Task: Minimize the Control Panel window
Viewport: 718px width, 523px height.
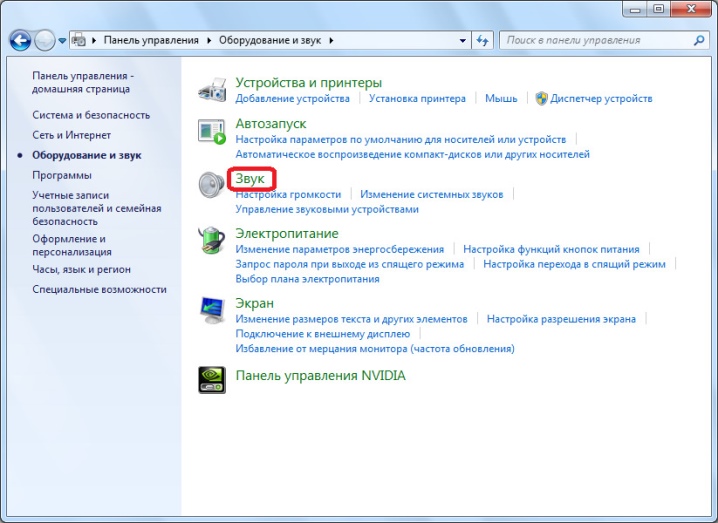Action: tap(635, 9)
